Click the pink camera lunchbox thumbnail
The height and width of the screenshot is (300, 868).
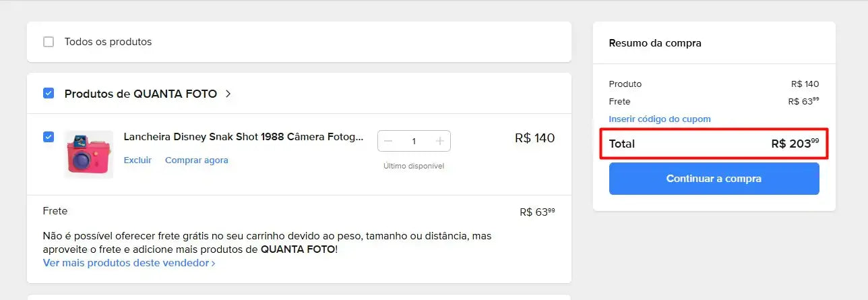88,154
